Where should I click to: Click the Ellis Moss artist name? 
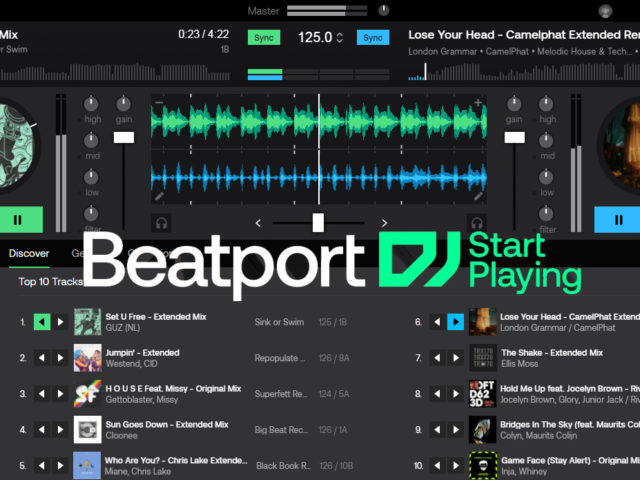(520, 364)
